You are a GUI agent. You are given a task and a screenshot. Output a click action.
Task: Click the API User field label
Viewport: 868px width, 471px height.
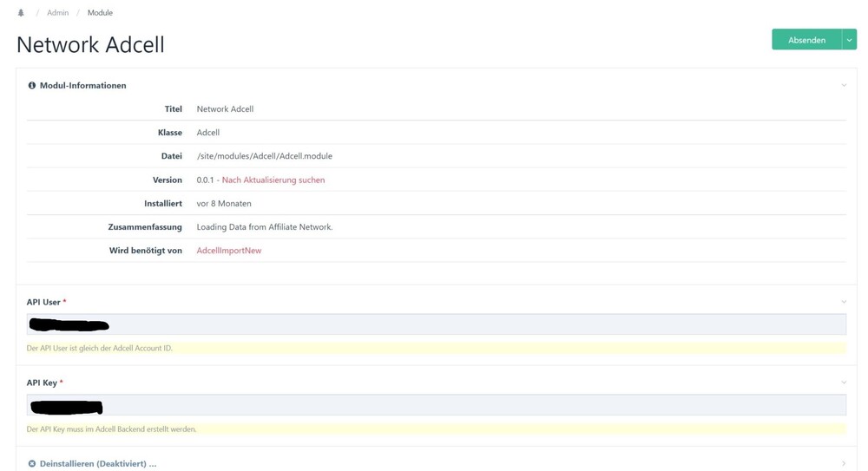tap(43, 302)
